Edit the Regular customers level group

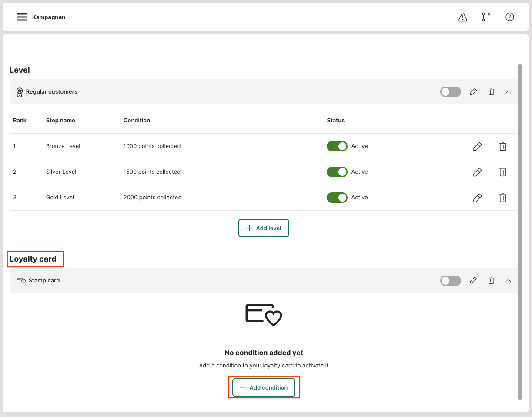pos(473,92)
